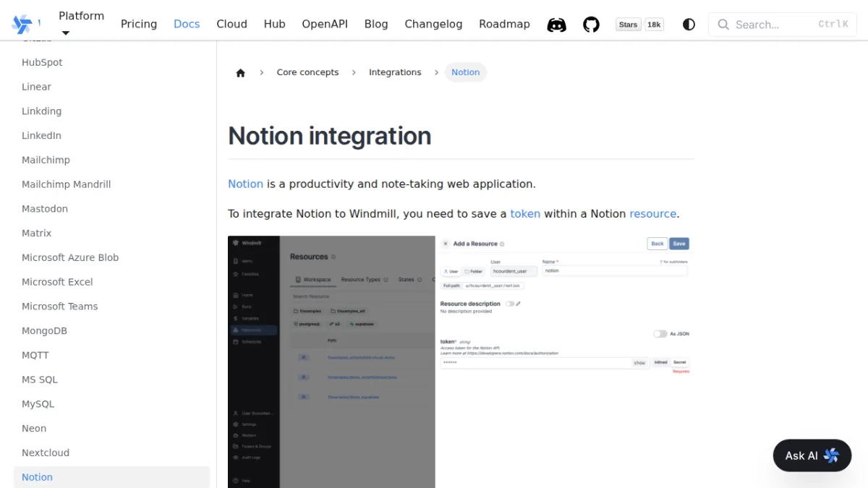
Task: Open the OpenAPI nav link
Action: (325, 24)
